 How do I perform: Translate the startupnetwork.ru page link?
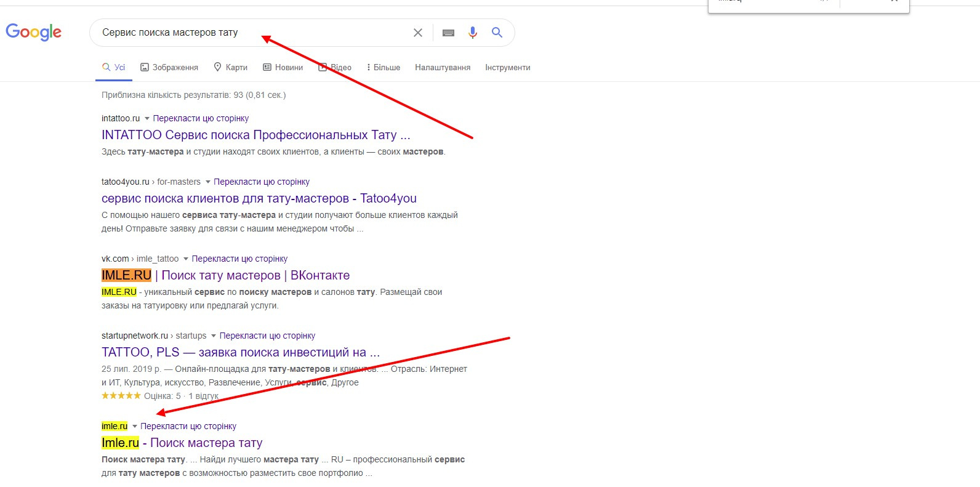268,336
